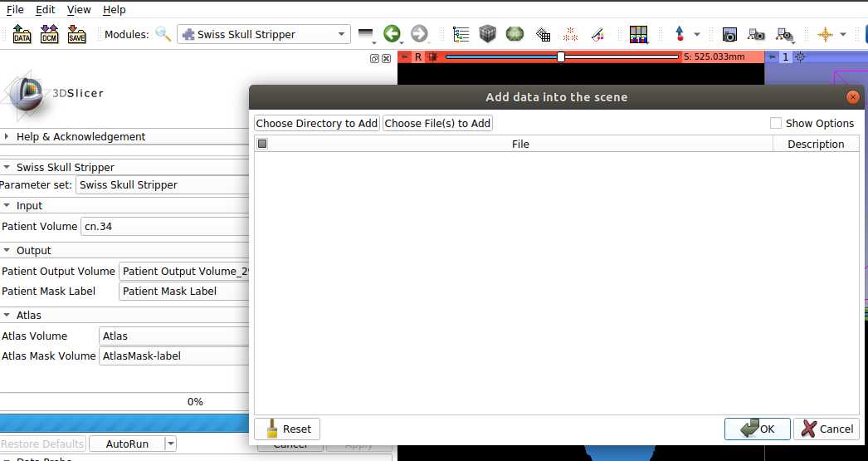This screenshot has height=461, width=868.
Task: Open the module history dropdown icon
Action: click(366, 35)
